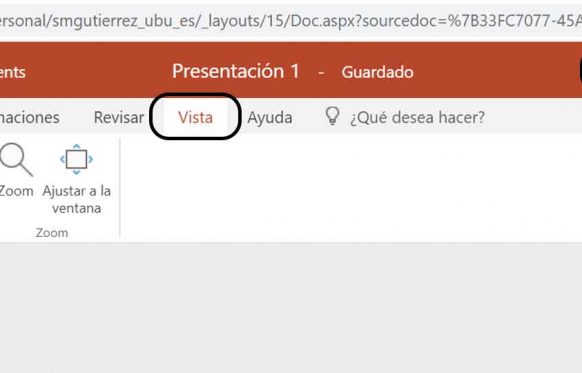The height and width of the screenshot is (373, 582).
Task: Click the Zoom group caption
Action: (52, 233)
